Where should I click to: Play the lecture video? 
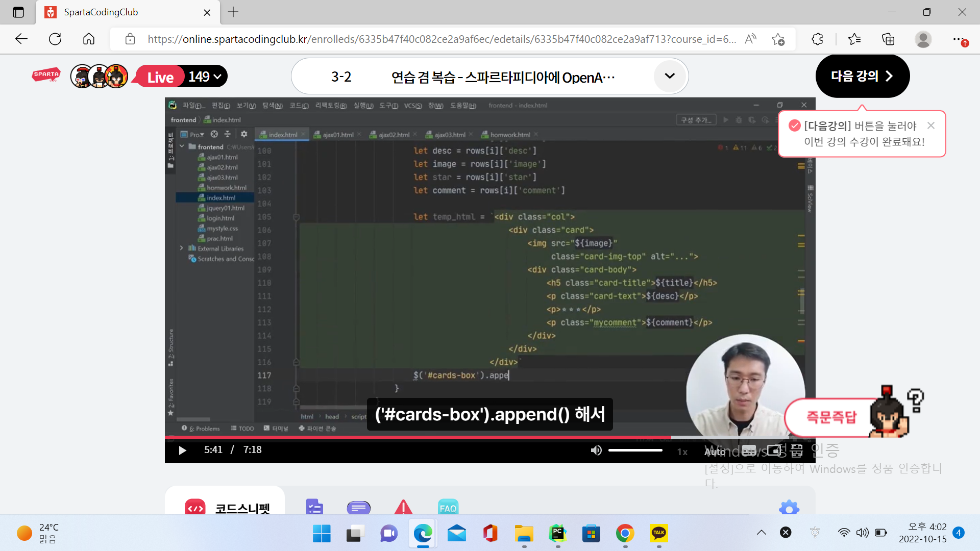182,450
